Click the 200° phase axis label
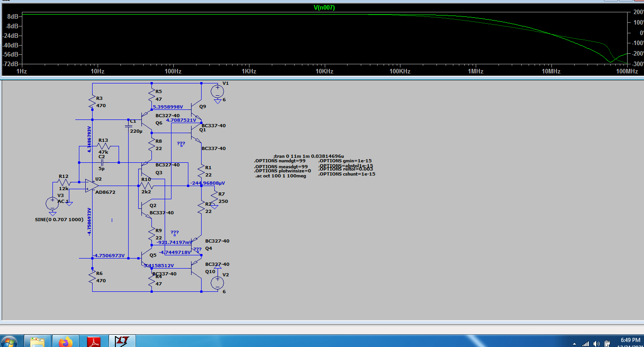This screenshot has width=644, height=347. pyautogui.click(x=638, y=12)
